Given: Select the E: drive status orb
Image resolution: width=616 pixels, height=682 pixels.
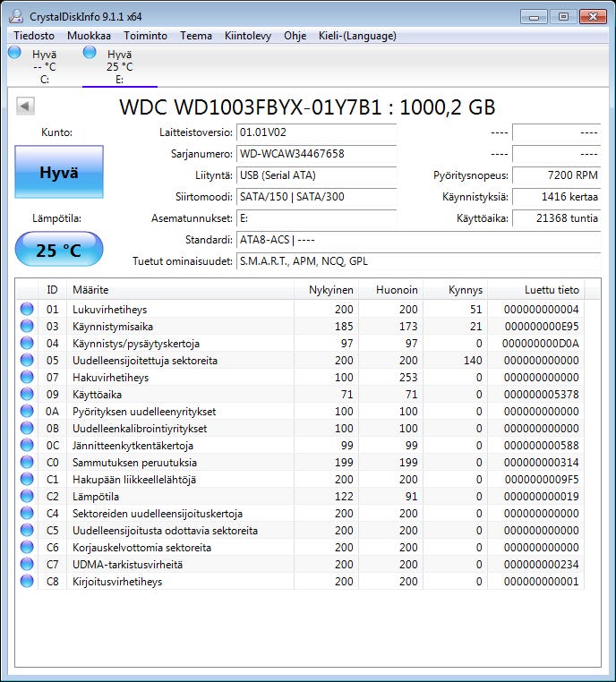Looking at the screenshot, I should (90, 52).
